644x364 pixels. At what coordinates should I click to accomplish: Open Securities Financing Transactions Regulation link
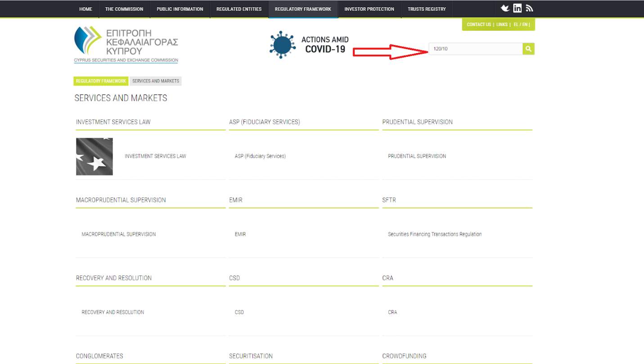click(435, 234)
